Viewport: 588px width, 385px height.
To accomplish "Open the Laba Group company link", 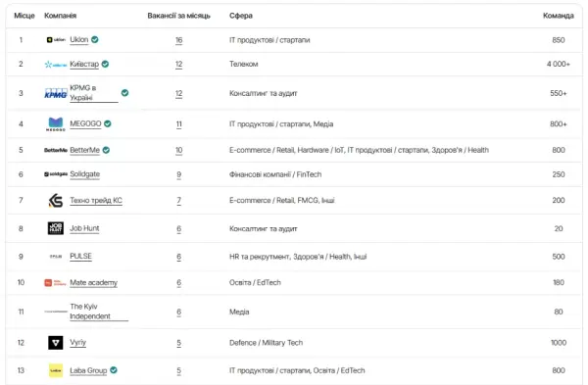I will [88, 370].
